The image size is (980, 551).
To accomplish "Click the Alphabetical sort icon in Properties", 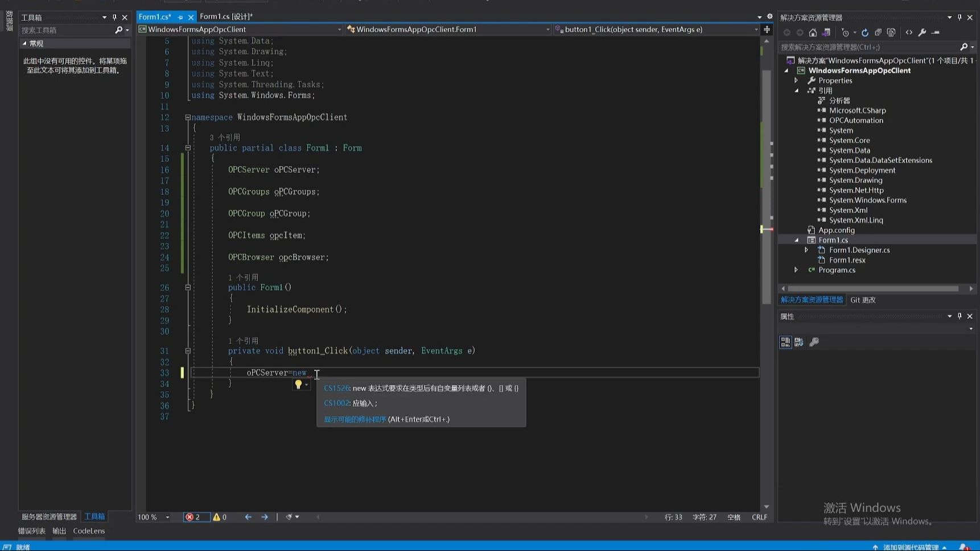I will click(x=799, y=342).
